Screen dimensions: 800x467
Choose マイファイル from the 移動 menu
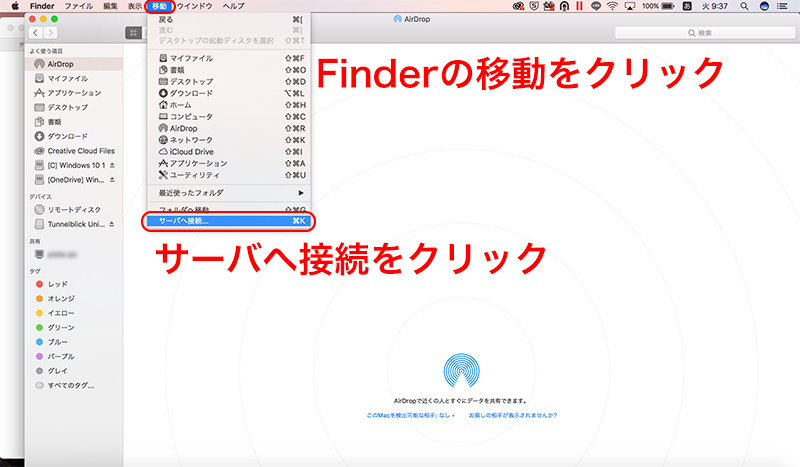coord(229,58)
